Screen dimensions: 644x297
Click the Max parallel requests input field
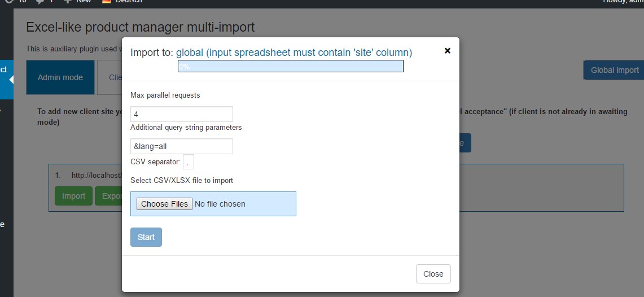pyautogui.click(x=182, y=114)
